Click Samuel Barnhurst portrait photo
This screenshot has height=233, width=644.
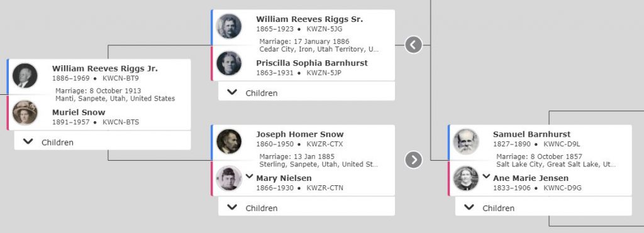click(x=466, y=141)
